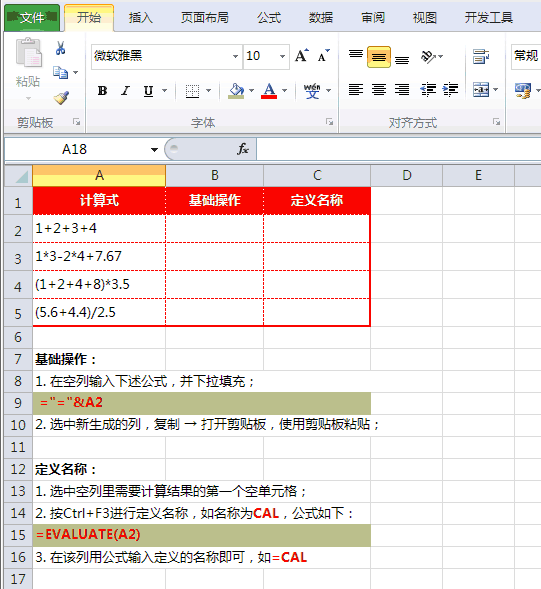Toggle italic formatting

click(x=125, y=91)
